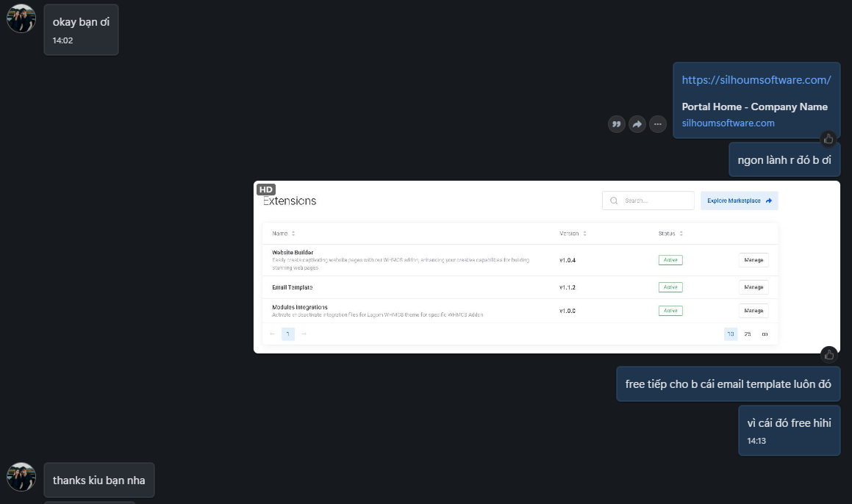
Task: Select the 'okay bạn ơi' message bubble
Action: pyautogui.click(x=81, y=29)
